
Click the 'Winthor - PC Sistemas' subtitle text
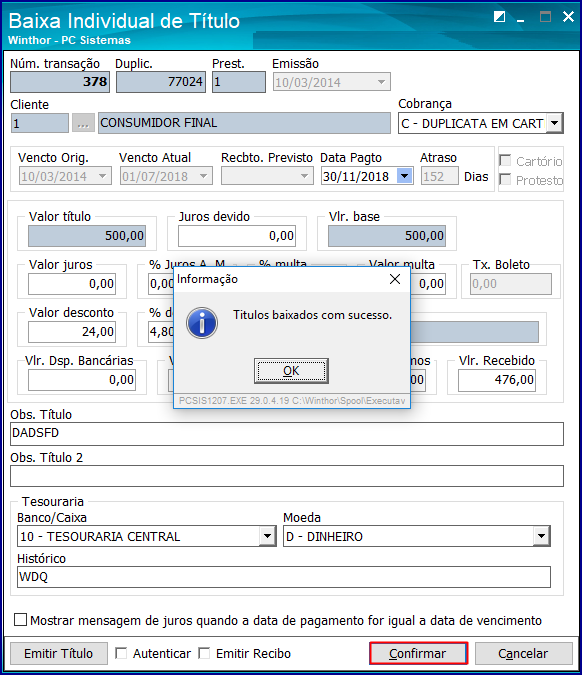pos(69,40)
